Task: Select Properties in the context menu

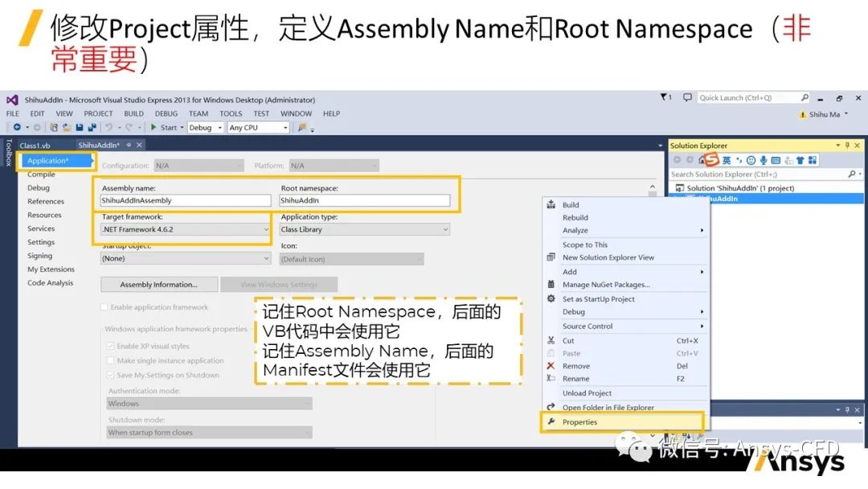Action: point(579,422)
